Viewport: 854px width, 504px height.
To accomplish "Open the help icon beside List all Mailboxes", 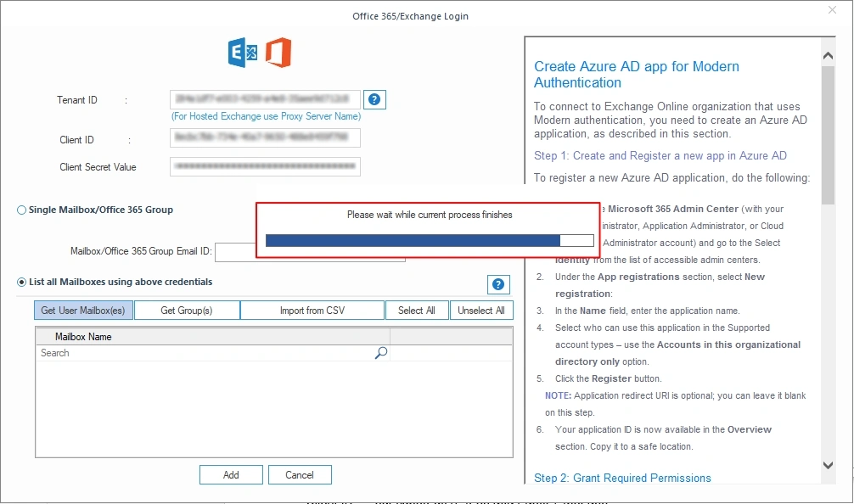I will pos(498,284).
